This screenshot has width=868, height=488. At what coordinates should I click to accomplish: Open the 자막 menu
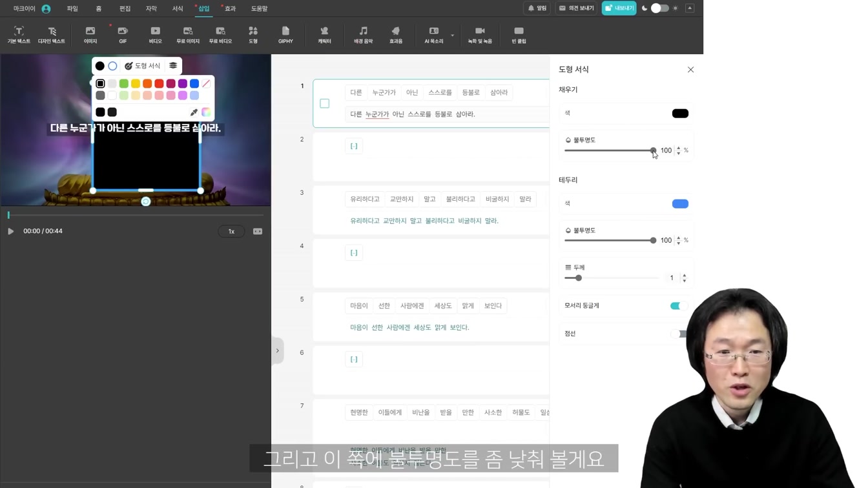click(x=151, y=8)
